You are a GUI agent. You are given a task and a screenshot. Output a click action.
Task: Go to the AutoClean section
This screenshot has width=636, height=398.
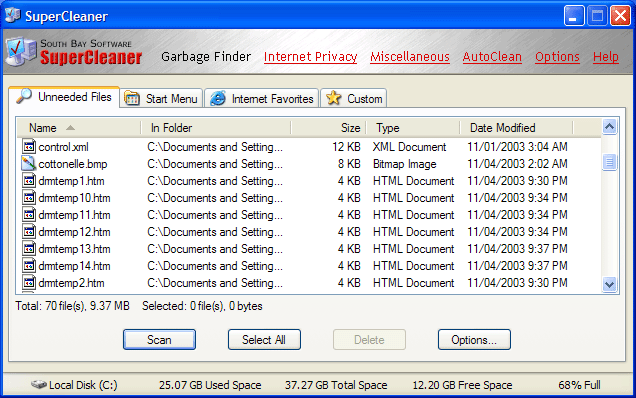492,57
